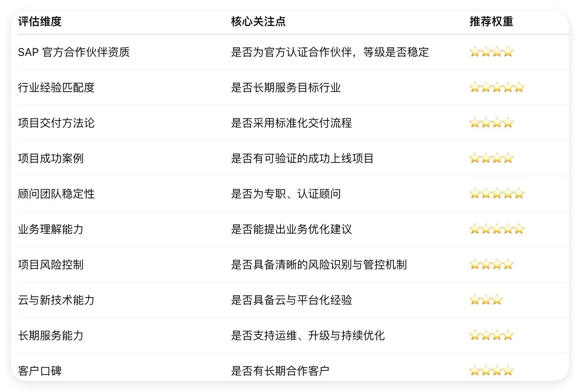580x392 pixels.
Task: Click the star rating for SAP 官方合作伙伴资质
Action: click(x=491, y=52)
